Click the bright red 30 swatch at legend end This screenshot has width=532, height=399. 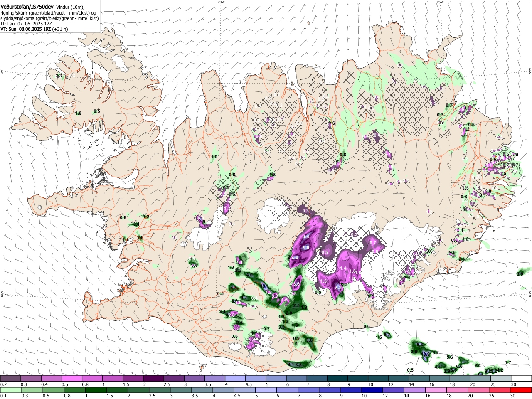point(520,390)
